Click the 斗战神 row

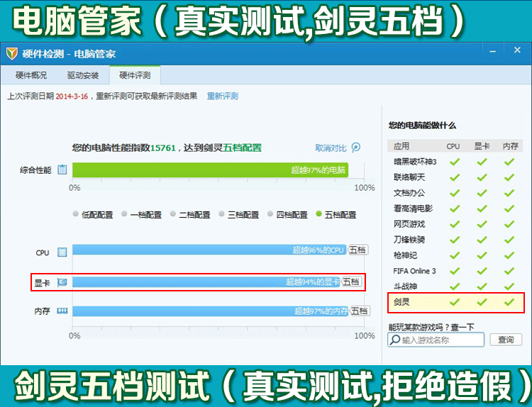[x=455, y=286]
